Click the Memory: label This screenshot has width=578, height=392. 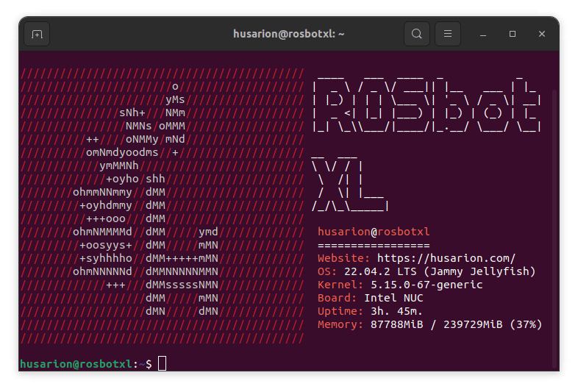[x=340, y=324]
